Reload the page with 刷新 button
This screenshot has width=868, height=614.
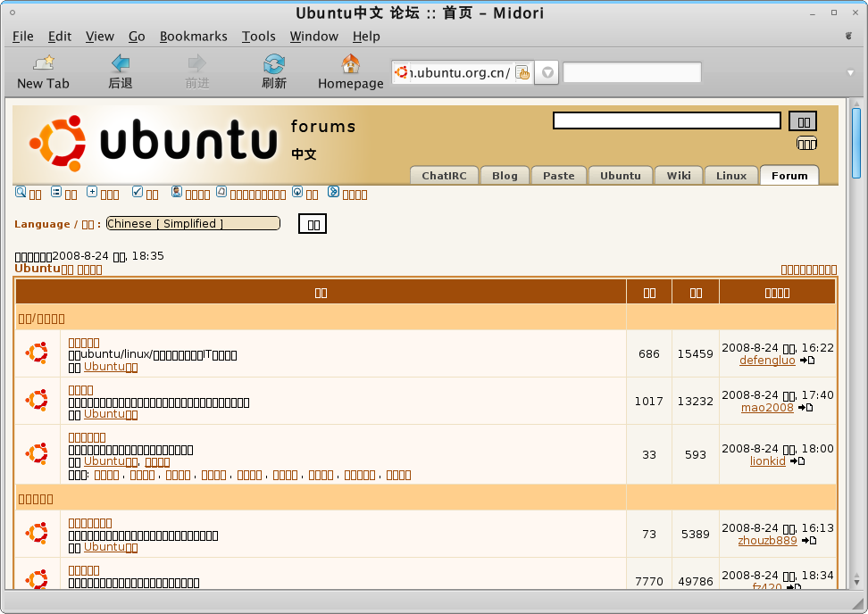pos(274,72)
